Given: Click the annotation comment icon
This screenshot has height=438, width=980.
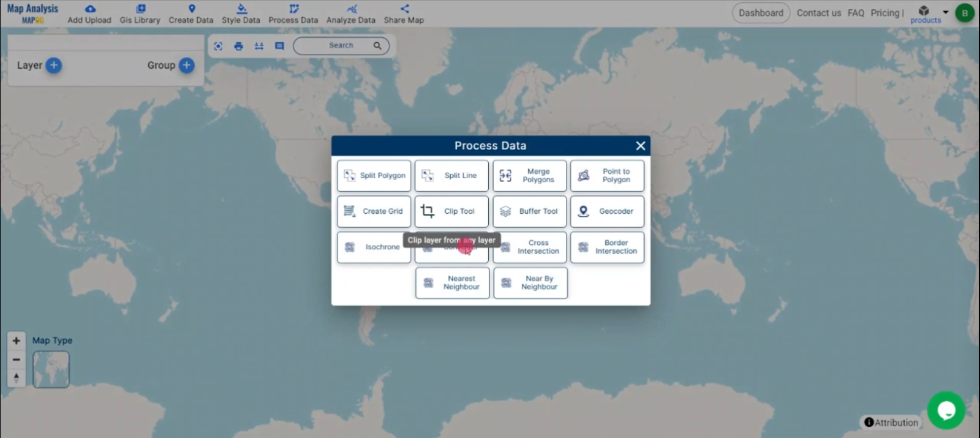Looking at the screenshot, I should tap(279, 46).
